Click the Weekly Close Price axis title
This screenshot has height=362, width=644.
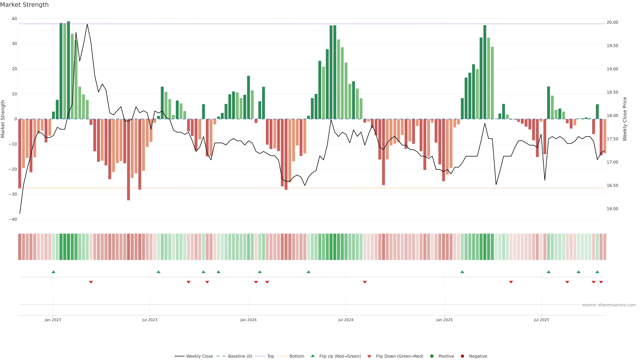tap(625, 119)
